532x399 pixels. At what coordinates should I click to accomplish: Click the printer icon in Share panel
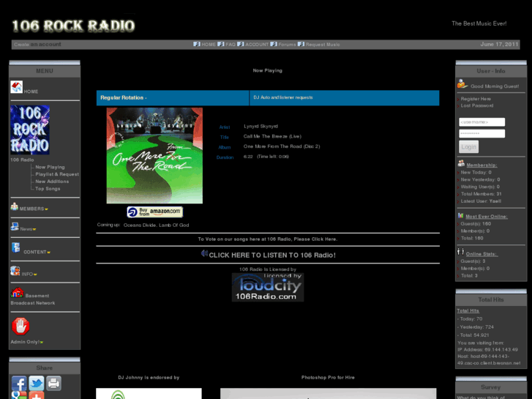click(x=53, y=383)
